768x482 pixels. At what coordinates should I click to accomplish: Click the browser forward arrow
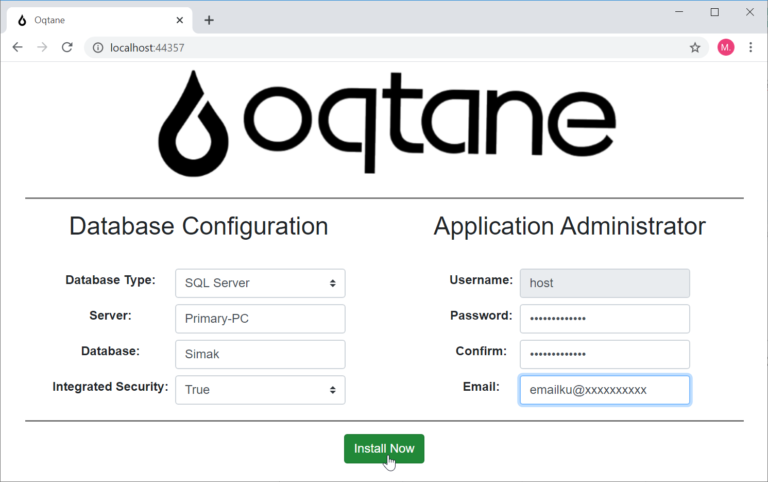(x=42, y=48)
